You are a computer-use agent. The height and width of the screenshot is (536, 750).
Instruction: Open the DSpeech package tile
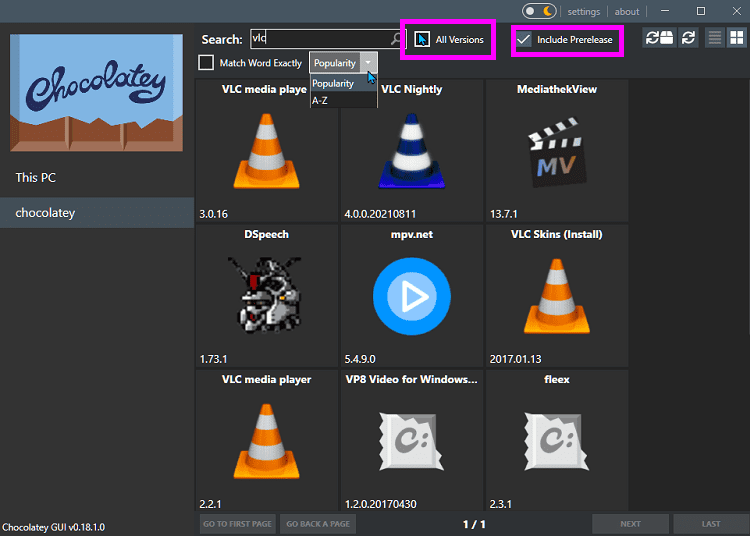[266, 295]
